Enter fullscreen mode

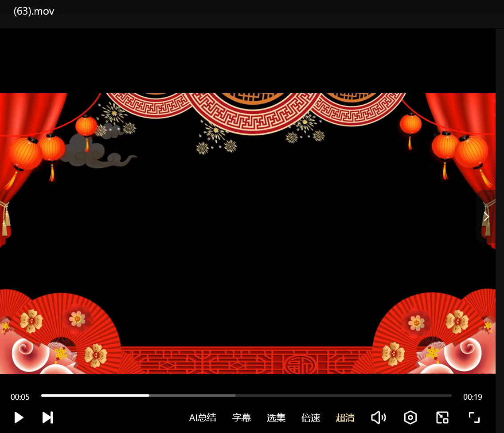pyautogui.click(x=474, y=417)
